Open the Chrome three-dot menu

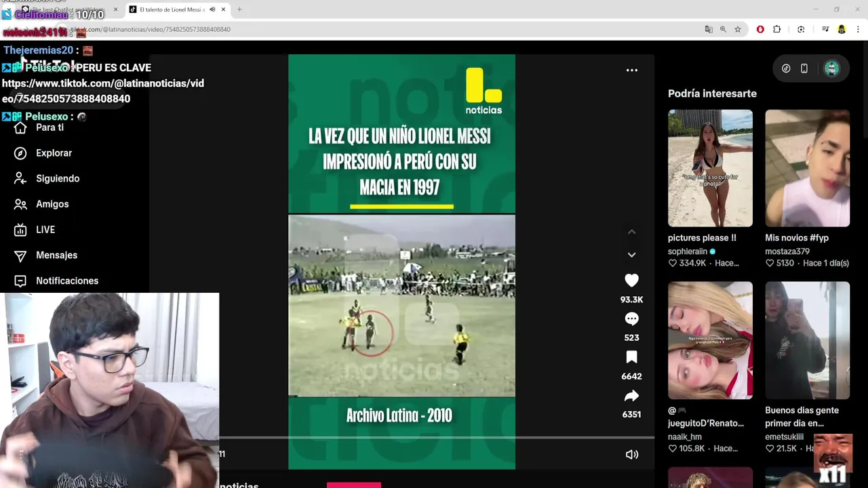(x=859, y=29)
